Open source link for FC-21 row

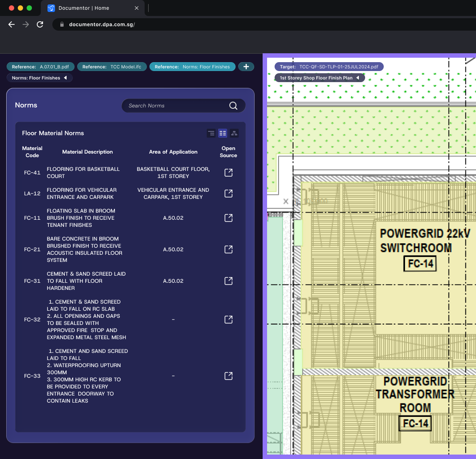click(228, 249)
